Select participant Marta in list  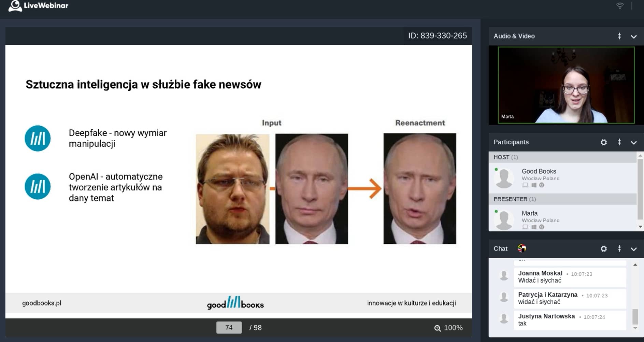(562, 218)
